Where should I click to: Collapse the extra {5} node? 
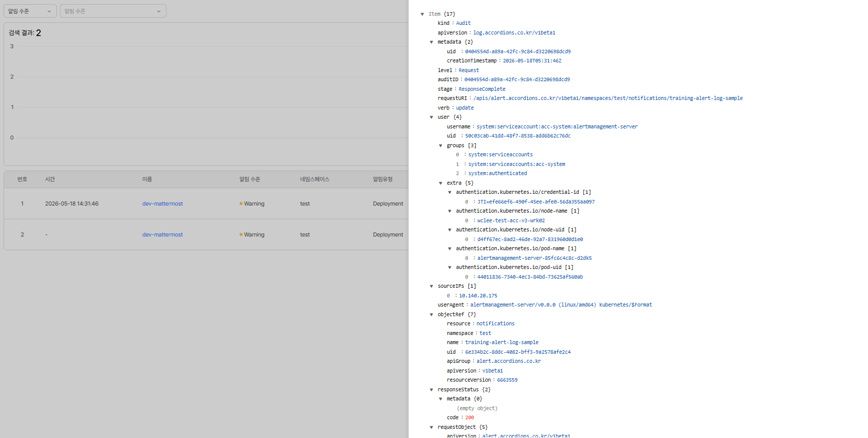pyautogui.click(x=441, y=183)
